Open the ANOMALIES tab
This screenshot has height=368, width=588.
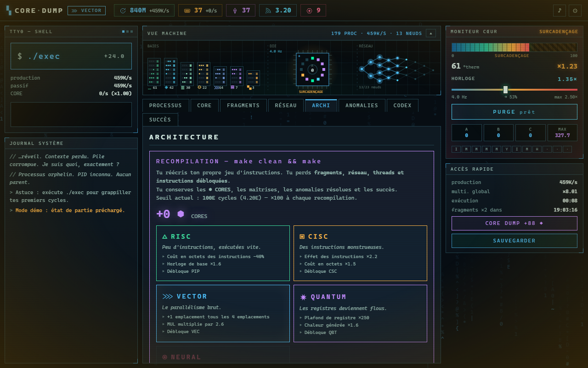362,105
